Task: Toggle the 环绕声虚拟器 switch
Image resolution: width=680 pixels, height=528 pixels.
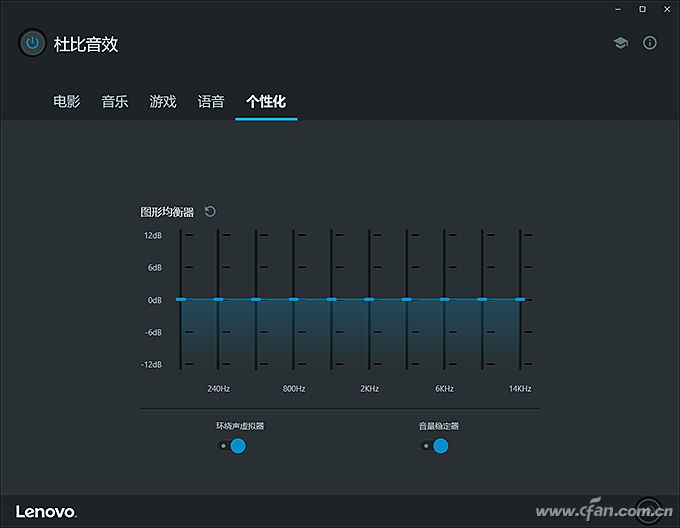Action: [x=232, y=446]
